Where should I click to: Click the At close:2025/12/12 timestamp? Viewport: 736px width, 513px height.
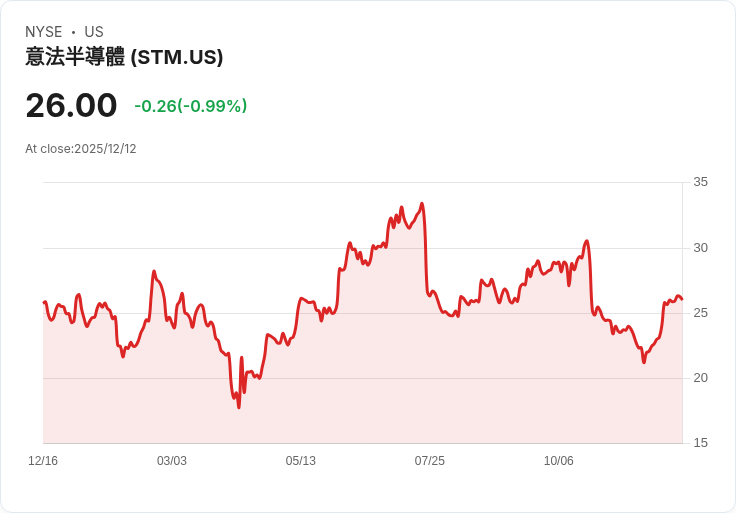(81, 149)
